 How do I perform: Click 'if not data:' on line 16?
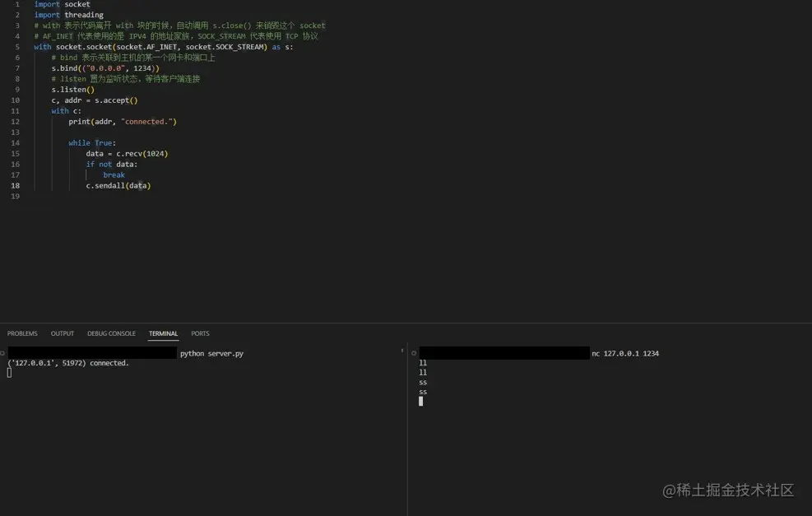(x=112, y=164)
